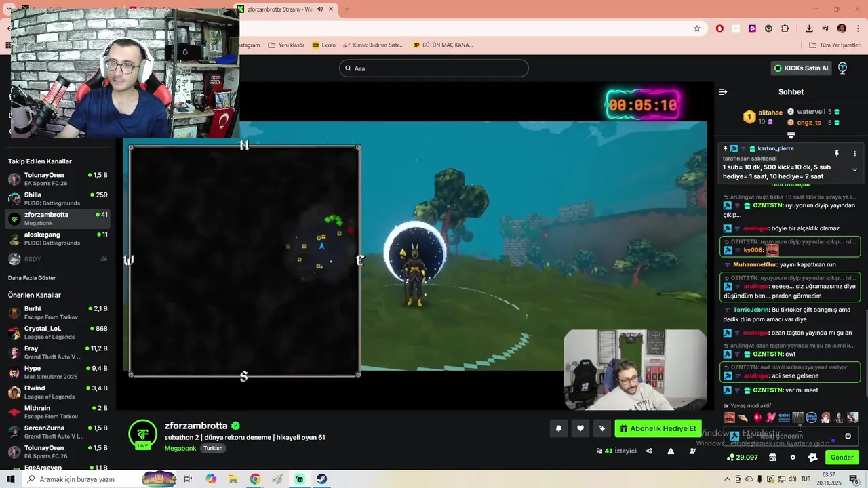This screenshot has width=868, height=488.
Task: Unpin the karton_pierre pinned message
Action: 837,154
